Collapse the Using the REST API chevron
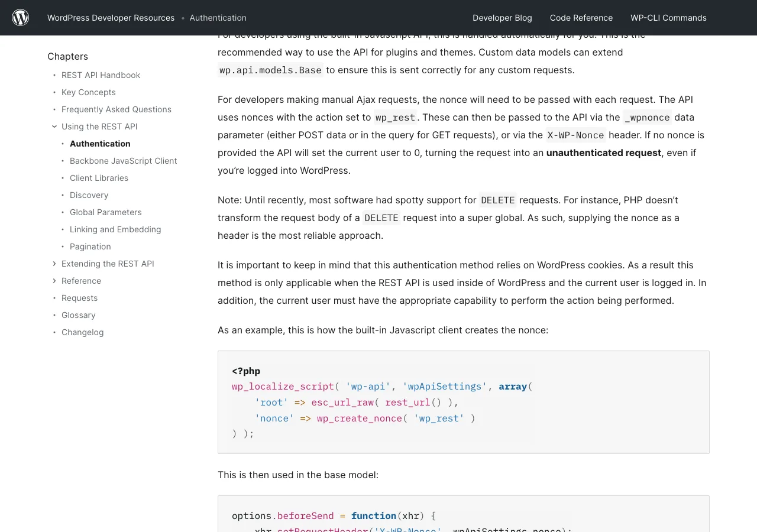 pyautogui.click(x=54, y=126)
